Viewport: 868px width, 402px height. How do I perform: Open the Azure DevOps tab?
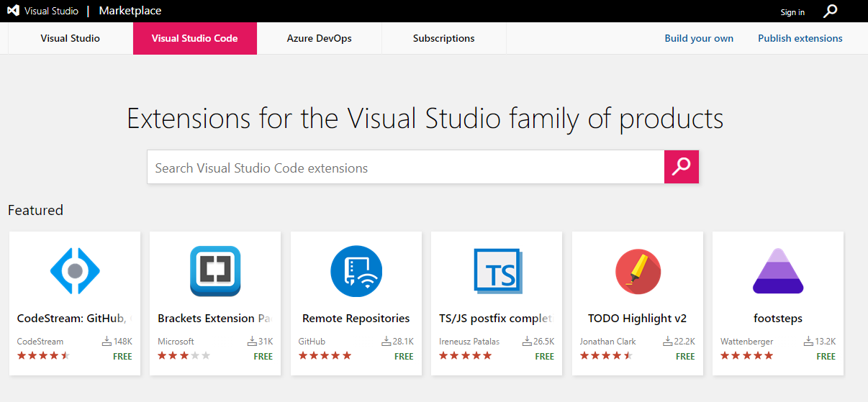click(x=320, y=38)
